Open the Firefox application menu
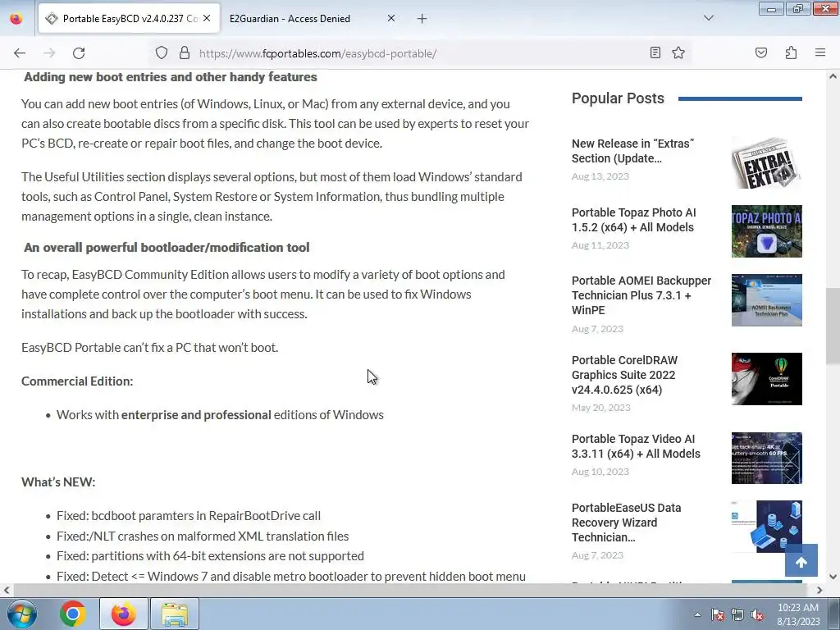 coord(819,52)
